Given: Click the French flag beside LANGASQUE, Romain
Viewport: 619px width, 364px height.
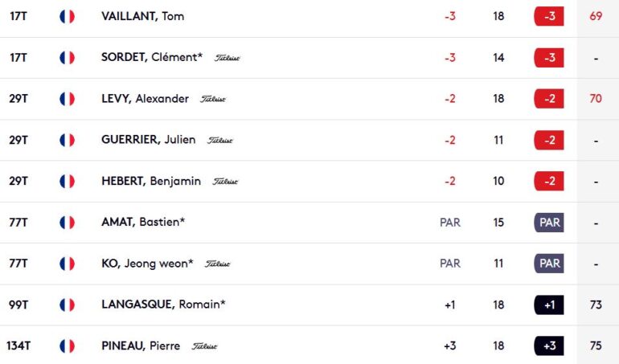Looking at the screenshot, I should 67,305.
